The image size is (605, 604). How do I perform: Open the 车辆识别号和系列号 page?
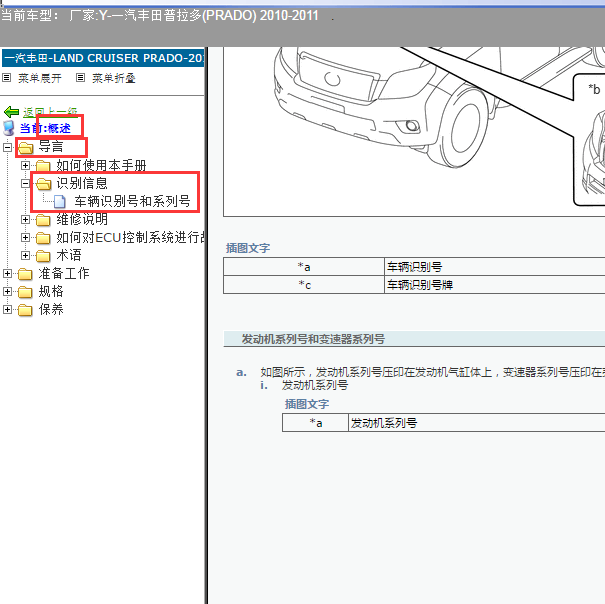(x=132, y=201)
